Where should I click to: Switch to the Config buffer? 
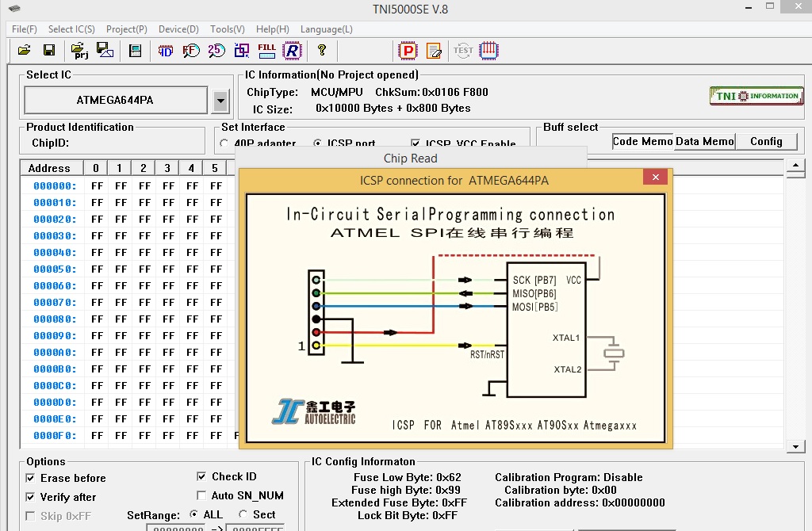(766, 142)
